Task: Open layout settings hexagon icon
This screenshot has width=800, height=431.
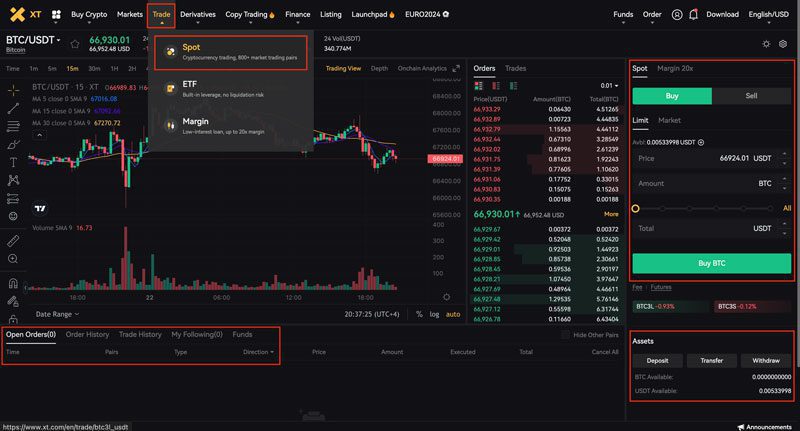Action: coord(783,44)
